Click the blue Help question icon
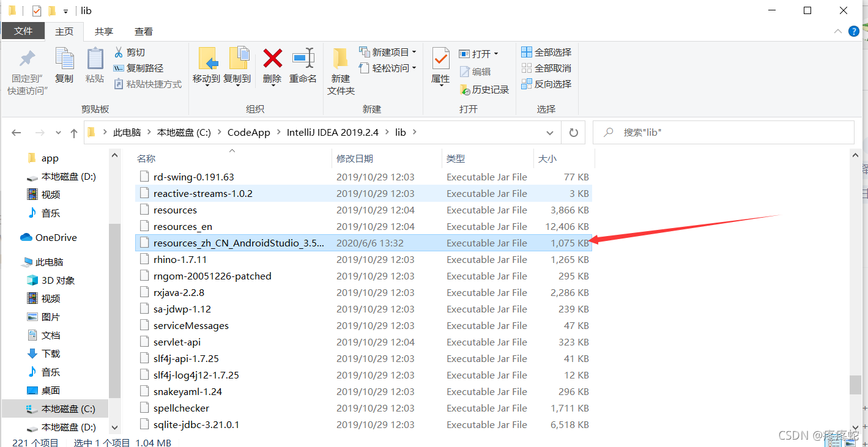This screenshot has height=447, width=868. 855,32
